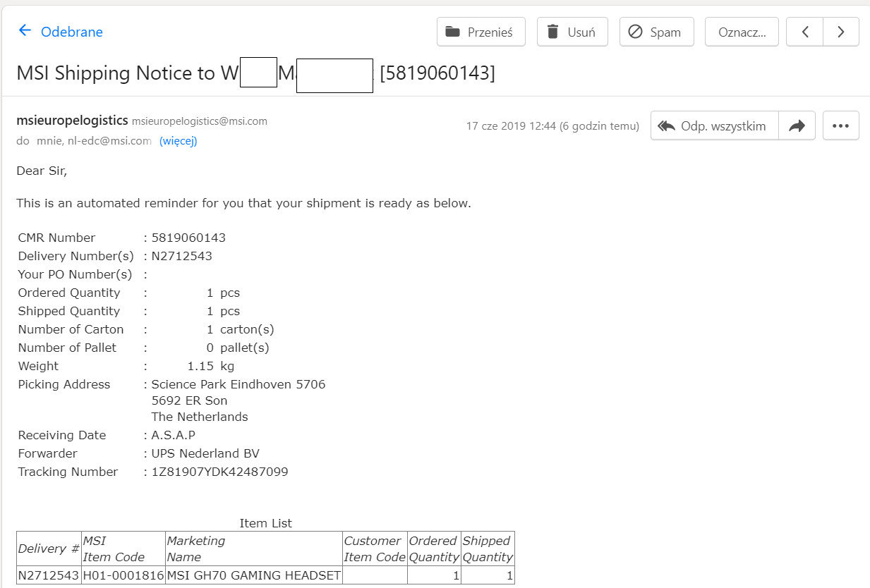Image resolution: width=870 pixels, height=588 pixels.
Task: Click the tracking number 1Z81907YDK42487099
Action: [x=220, y=472]
